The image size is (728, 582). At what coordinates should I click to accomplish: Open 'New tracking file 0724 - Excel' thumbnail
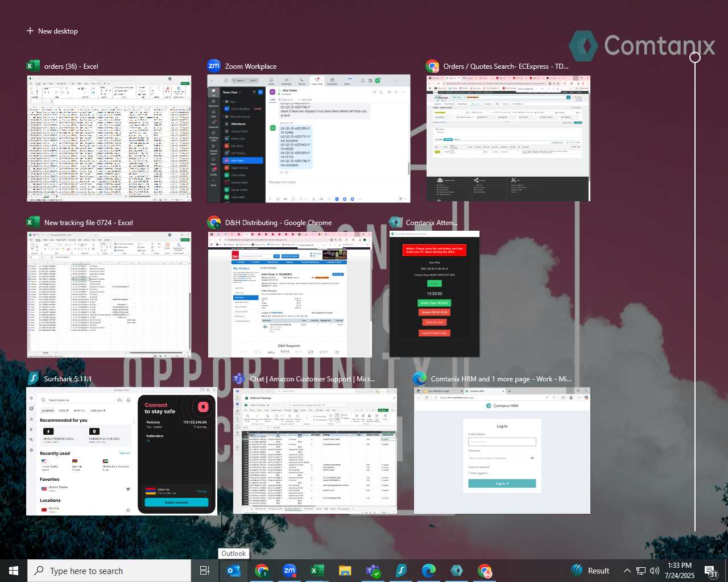point(109,294)
